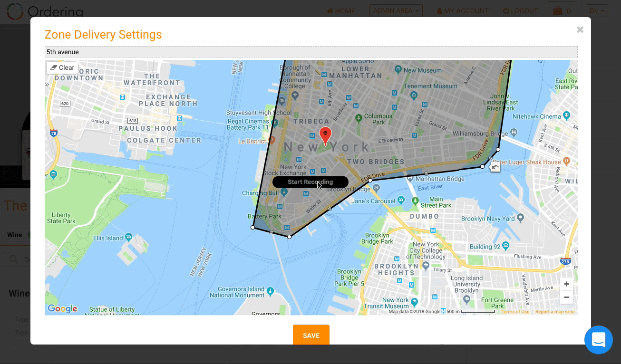Viewport: 621px width, 364px height.
Task: Click the zone name field '5th avenue'
Action: point(311,52)
